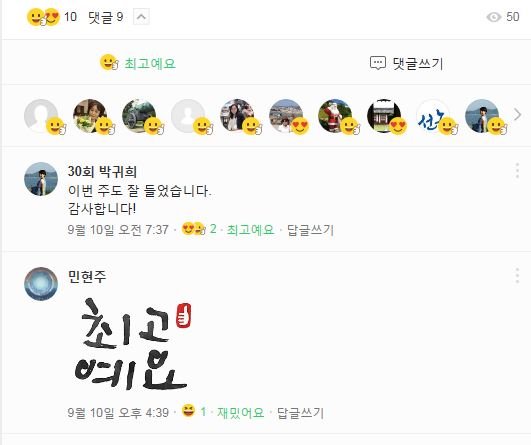Click the 댓글쓰기 speech bubble icon
Image resolution: width=531 pixels, height=445 pixels.
click(378, 63)
